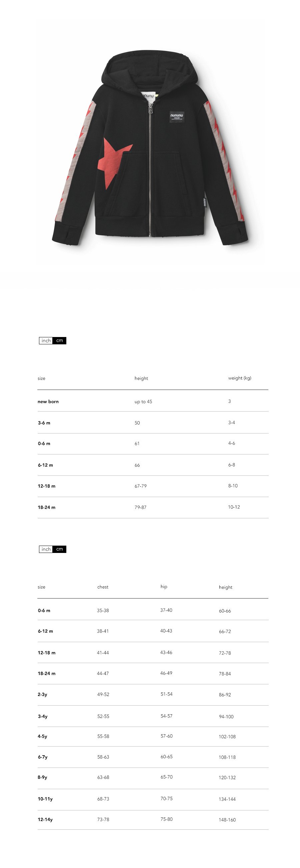Select cm above the height/weight chart
Screen dimensions: 300x868
click(x=60, y=341)
